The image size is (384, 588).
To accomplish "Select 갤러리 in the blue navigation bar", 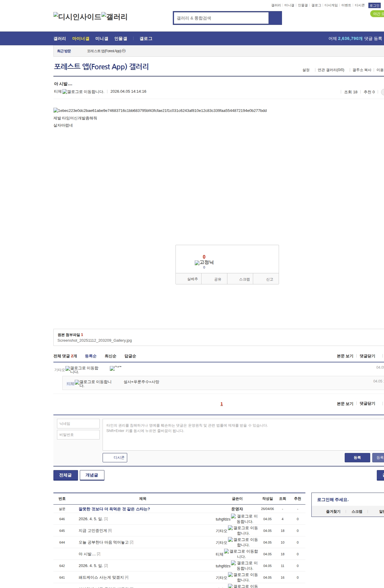I will tap(59, 39).
